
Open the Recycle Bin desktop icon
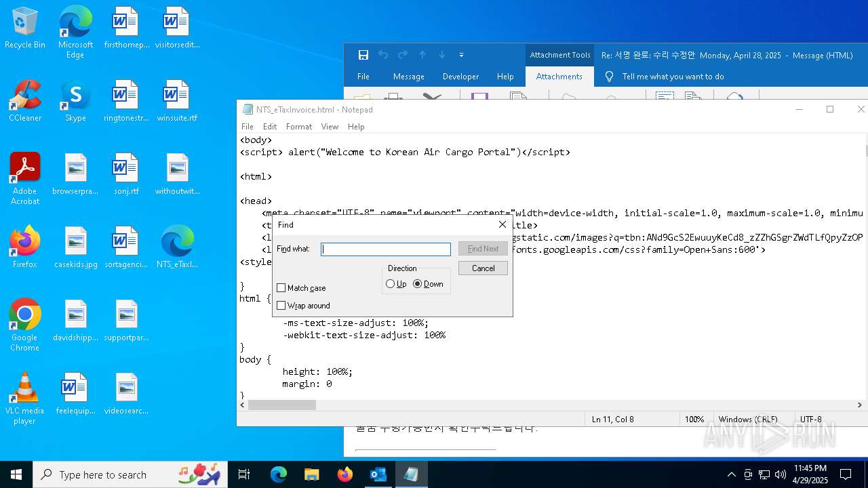(x=25, y=28)
